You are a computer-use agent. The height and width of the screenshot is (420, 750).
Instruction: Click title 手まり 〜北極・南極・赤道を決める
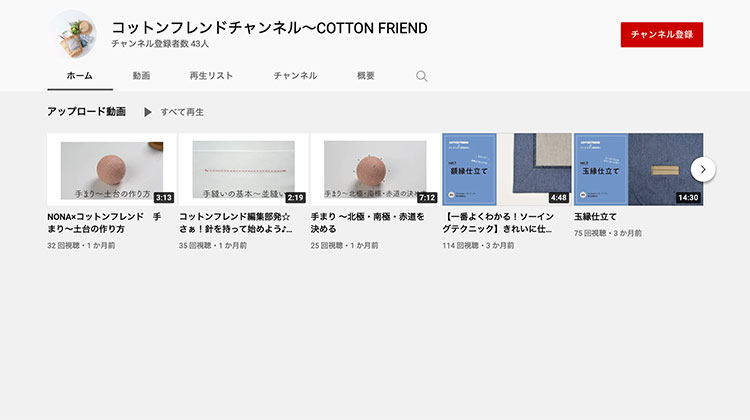click(x=367, y=223)
